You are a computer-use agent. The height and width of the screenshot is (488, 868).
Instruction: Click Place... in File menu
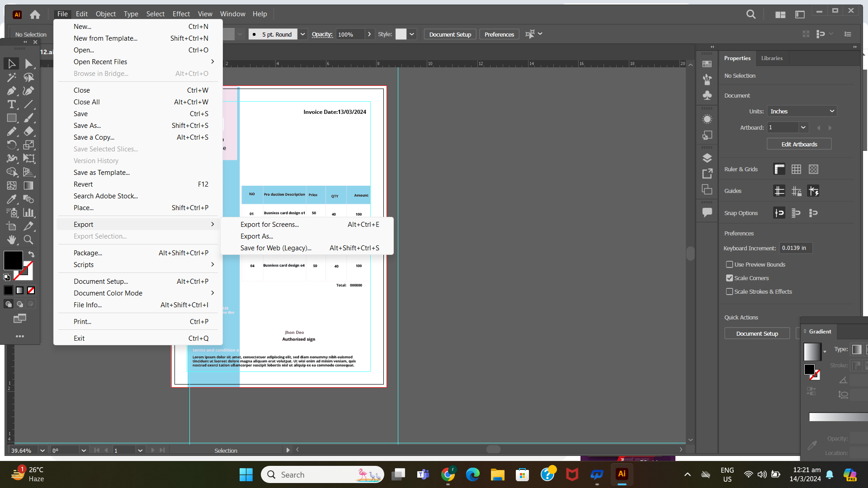tap(84, 208)
